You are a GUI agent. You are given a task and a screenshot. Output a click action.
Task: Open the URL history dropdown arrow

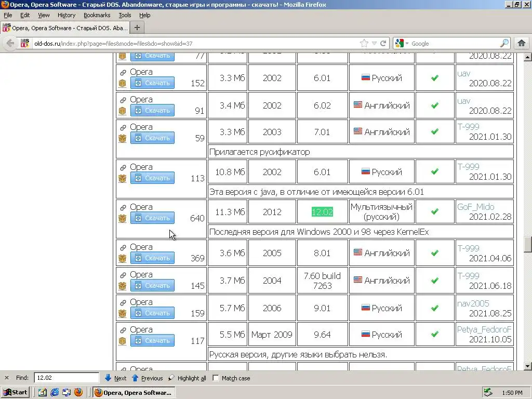374,44
